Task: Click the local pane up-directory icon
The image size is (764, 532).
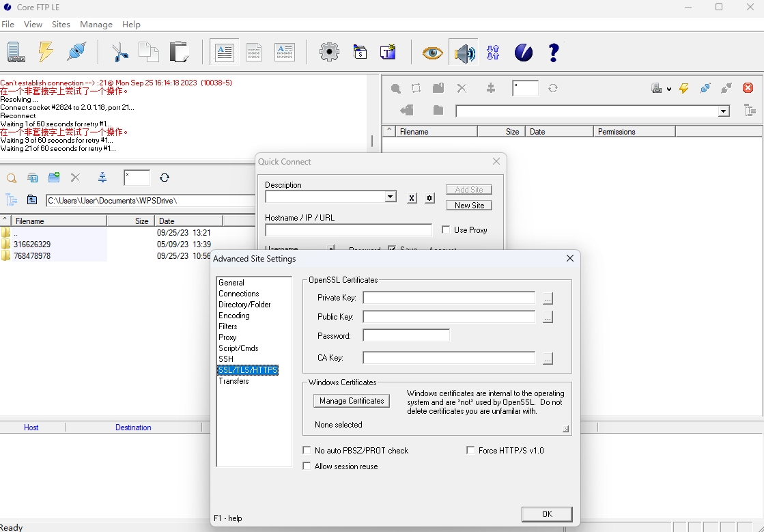Action: click(32, 199)
